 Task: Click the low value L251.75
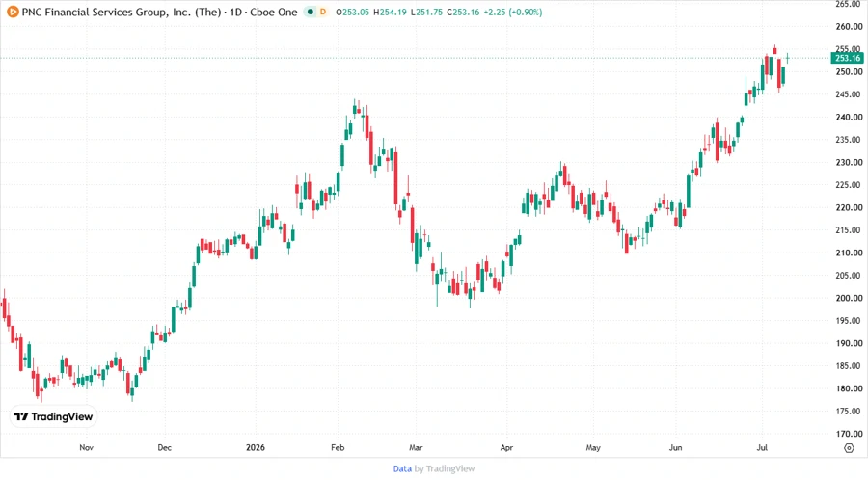coord(426,12)
